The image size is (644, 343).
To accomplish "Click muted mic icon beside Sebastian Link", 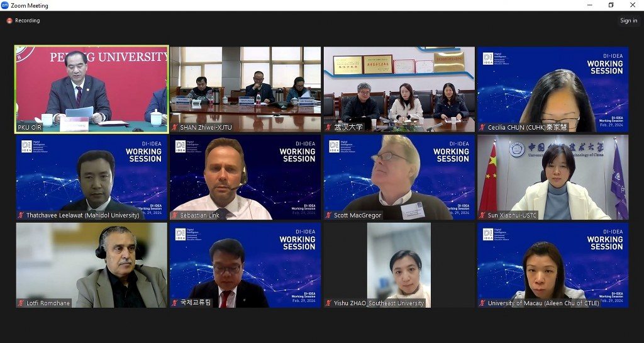I will [x=175, y=215].
